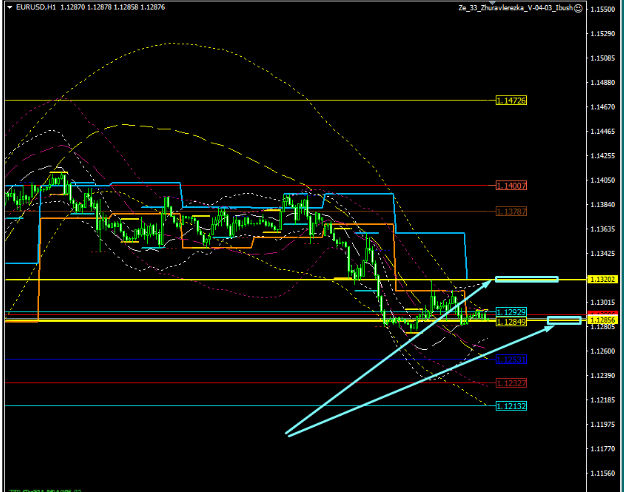Select the upper cyan rectangle near 1.13202 line
Screen dimensions: 624x492
pyautogui.click(x=526, y=279)
